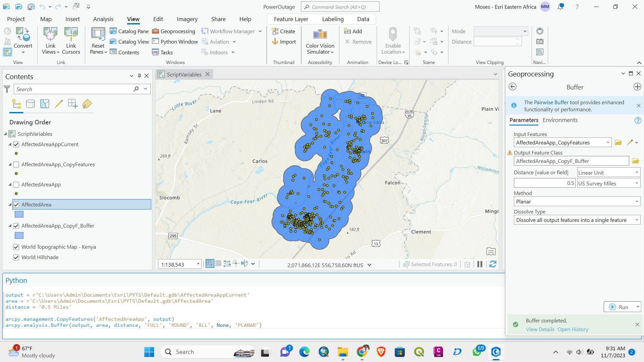Open the Catalog View

129,42
